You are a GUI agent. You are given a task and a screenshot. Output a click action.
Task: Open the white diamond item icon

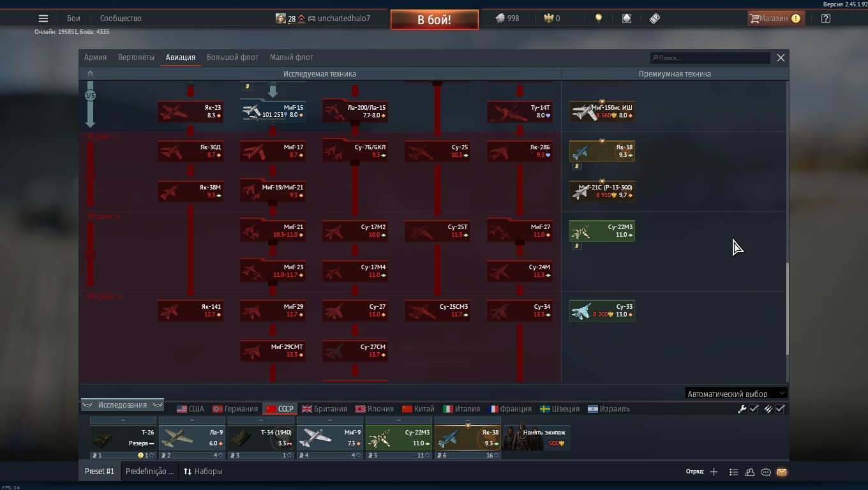coord(627,19)
